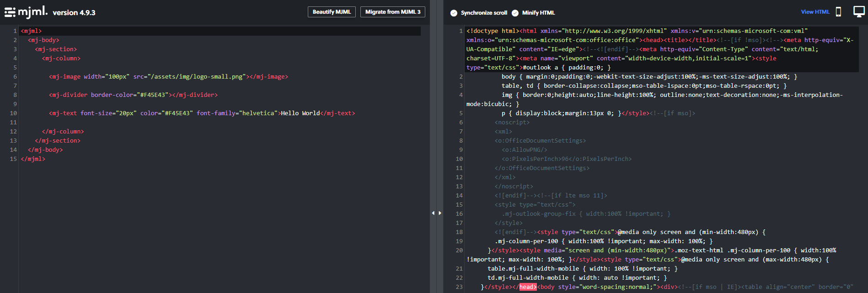Place cursor on the mj-image tag line
Image resolution: width=868 pixels, height=293 pixels.
click(168, 77)
